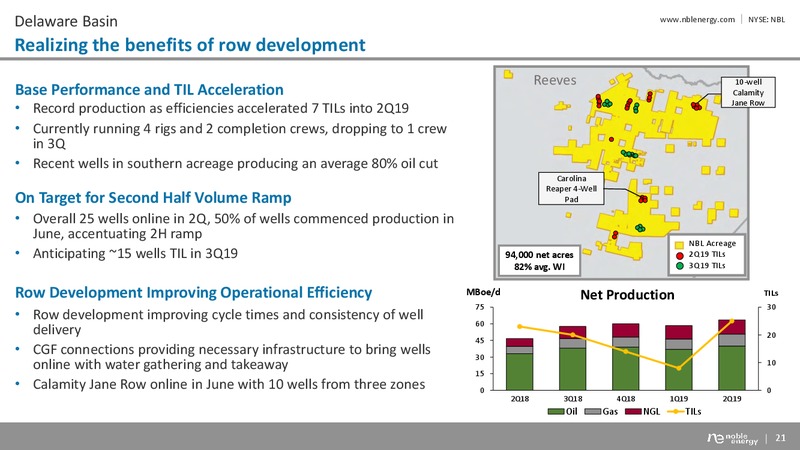Click the TILs line point at 2Q18
Viewport: 800px width, 450px height.
coord(519,327)
